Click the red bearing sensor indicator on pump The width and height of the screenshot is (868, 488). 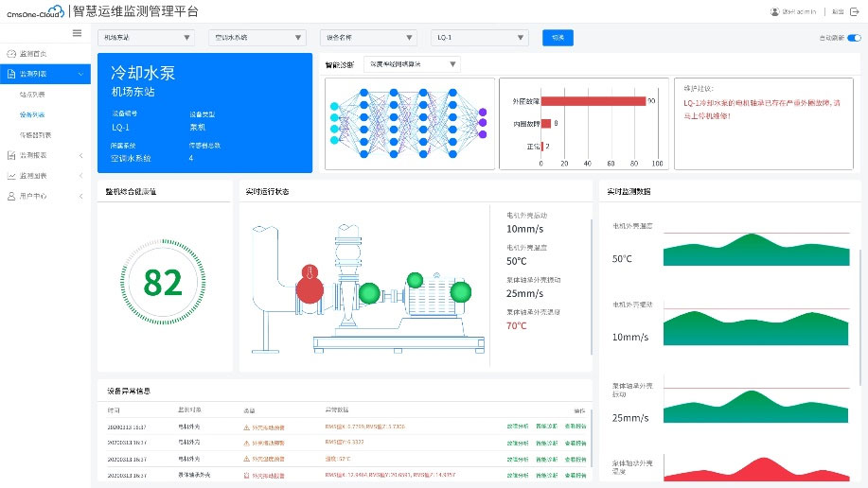(x=308, y=287)
